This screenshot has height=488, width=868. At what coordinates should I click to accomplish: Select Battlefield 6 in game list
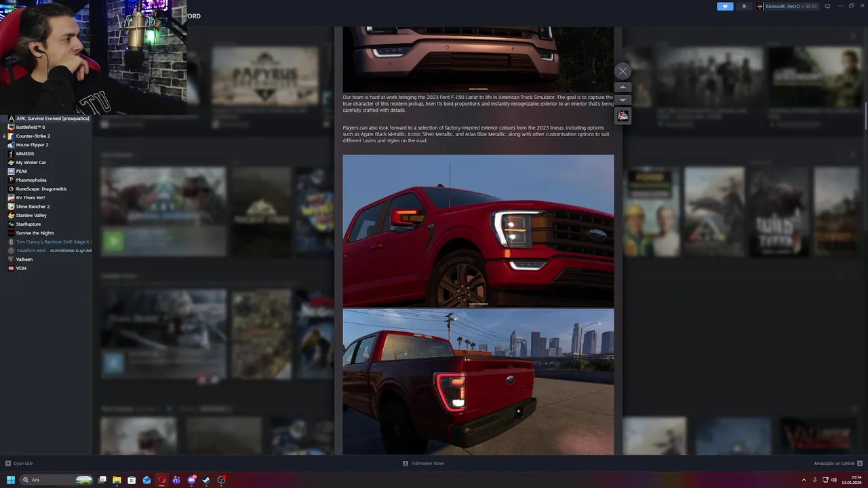coord(31,127)
